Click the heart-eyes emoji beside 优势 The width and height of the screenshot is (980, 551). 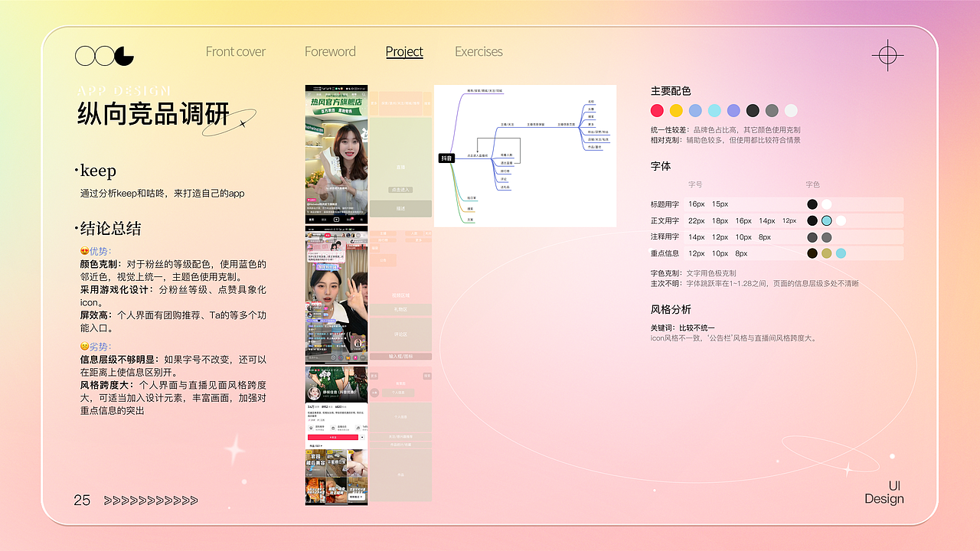[x=84, y=251]
